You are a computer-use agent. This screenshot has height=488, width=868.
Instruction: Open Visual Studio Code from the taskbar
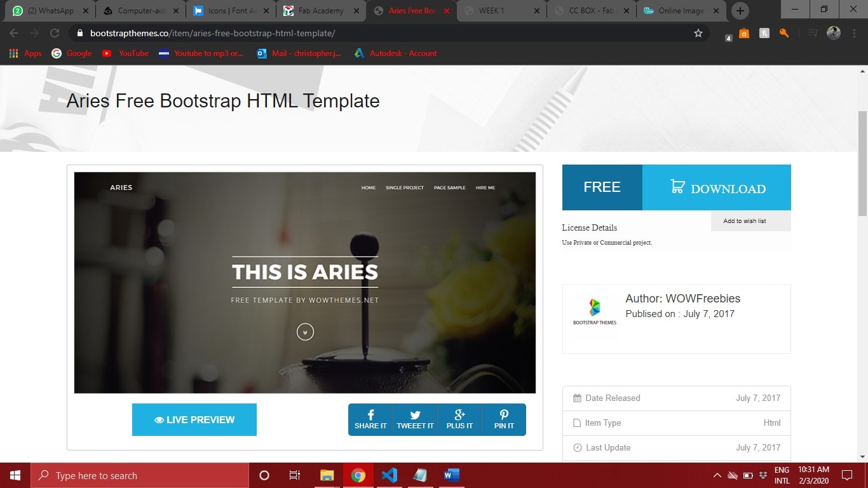(390, 475)
